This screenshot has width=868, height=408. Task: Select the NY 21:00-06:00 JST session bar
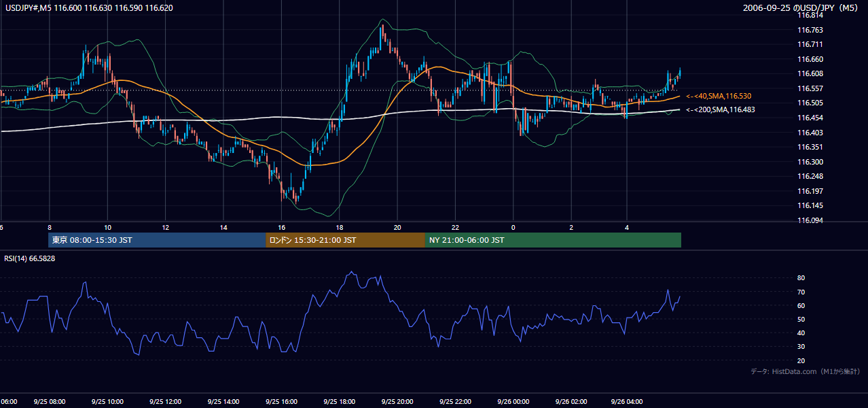pos(553,240)
